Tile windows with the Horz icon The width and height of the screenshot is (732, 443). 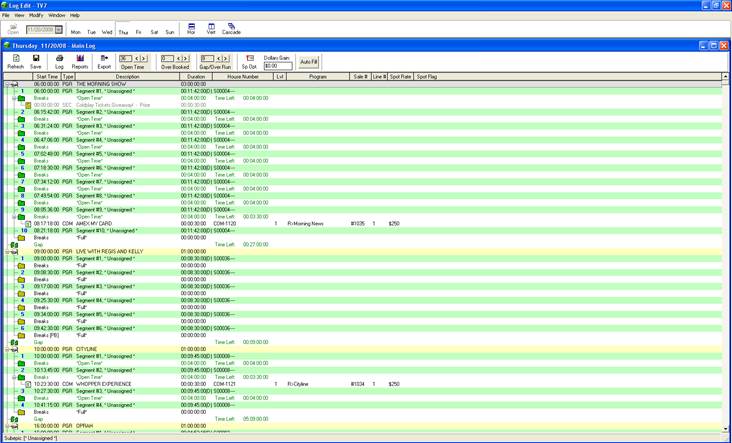(191, 29)
